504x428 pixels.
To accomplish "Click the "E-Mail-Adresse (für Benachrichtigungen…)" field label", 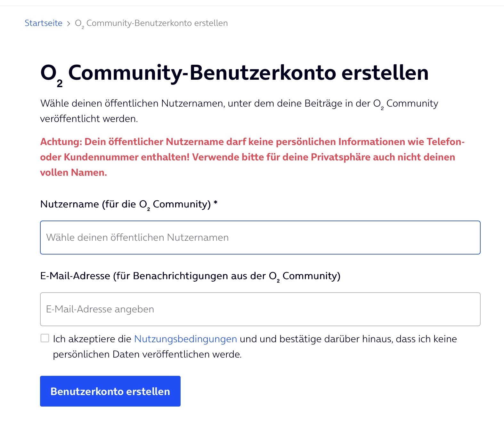I will [190, 276].
